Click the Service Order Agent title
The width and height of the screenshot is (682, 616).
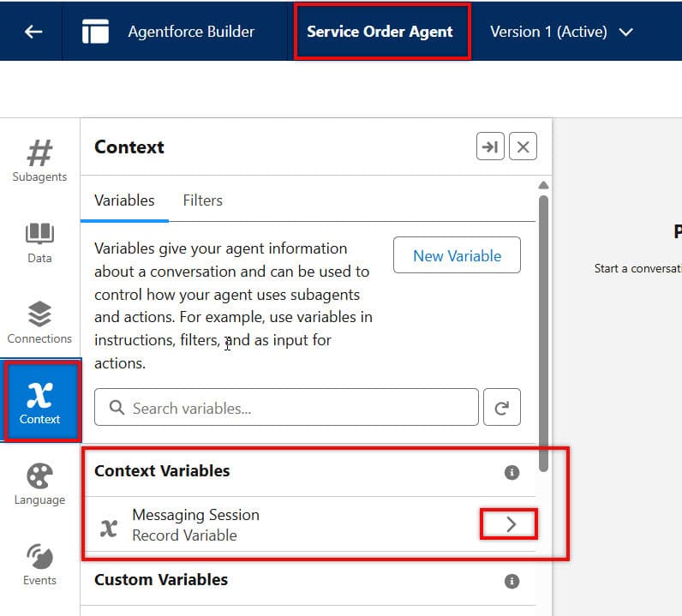(380, 32)
